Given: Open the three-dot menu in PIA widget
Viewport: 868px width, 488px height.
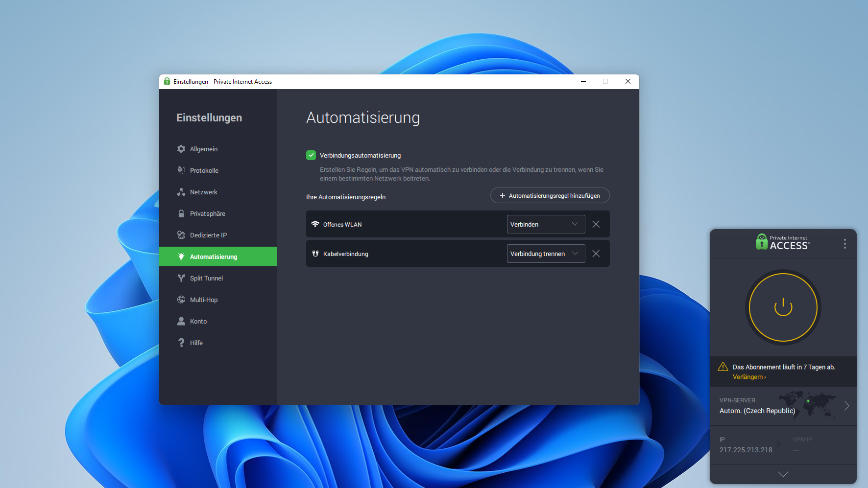Looking at the screenshot, I should (845, 244).
